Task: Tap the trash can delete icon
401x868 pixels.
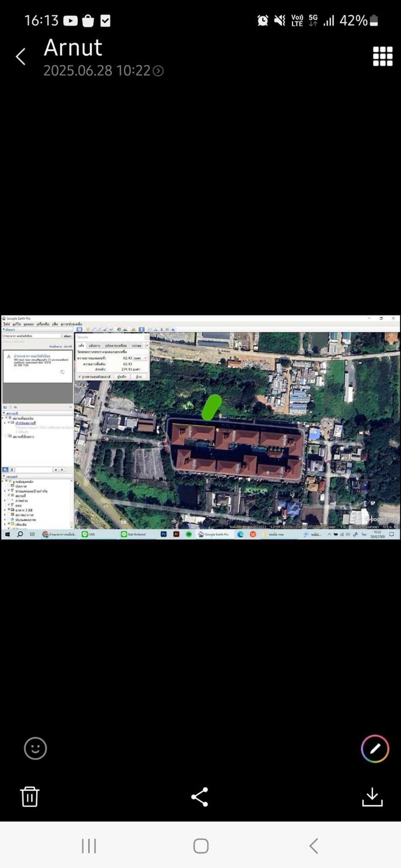Action: (30, 797)
